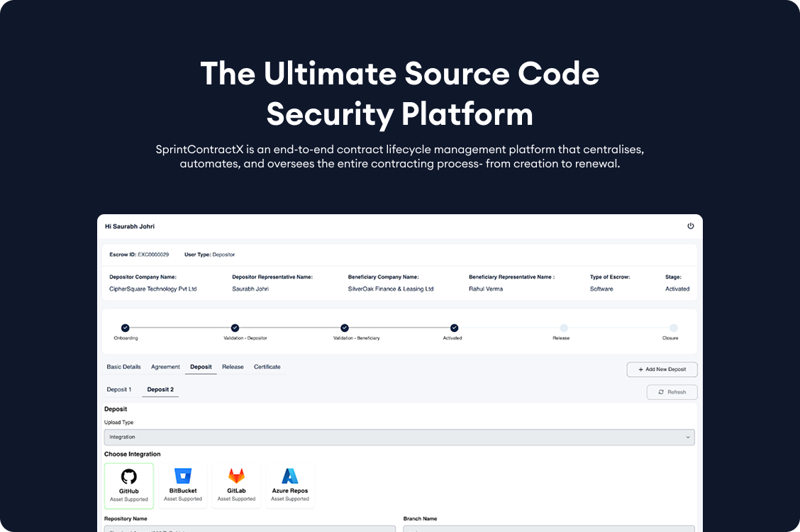This screenshot has height=532, width=800.
Task: Switch to the Deposit 1 sub-tab
Action: point(118,389)
